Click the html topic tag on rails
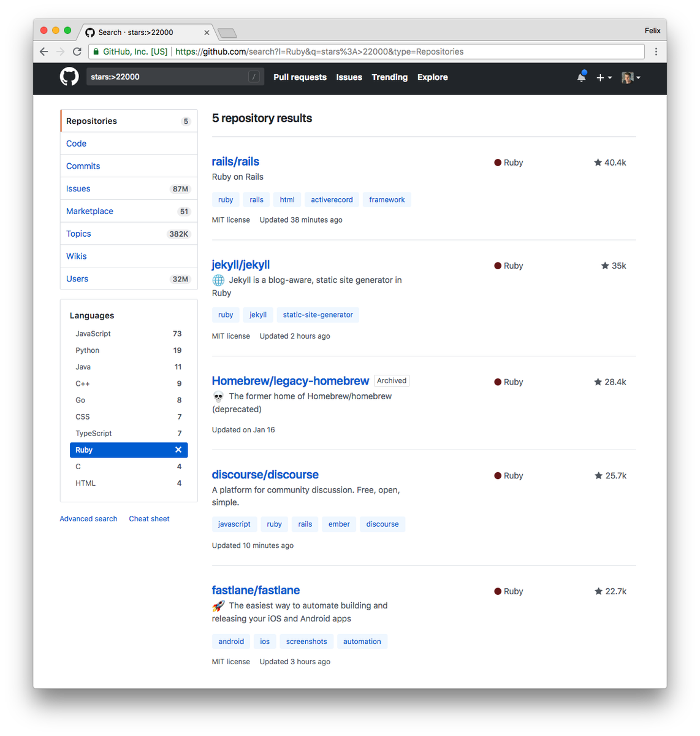700x736 pixels. (x=287, y=200)
